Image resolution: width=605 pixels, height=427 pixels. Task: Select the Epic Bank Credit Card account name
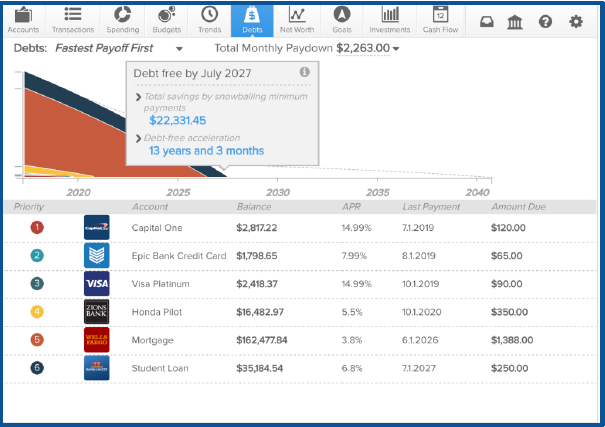pyautogui.click(x=179, y=256)
